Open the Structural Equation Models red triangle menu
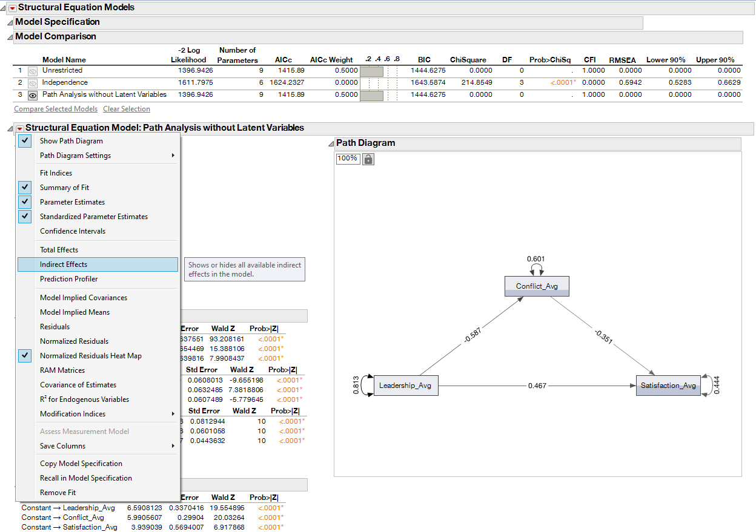756x532 pixels. [x=12, y=7]
